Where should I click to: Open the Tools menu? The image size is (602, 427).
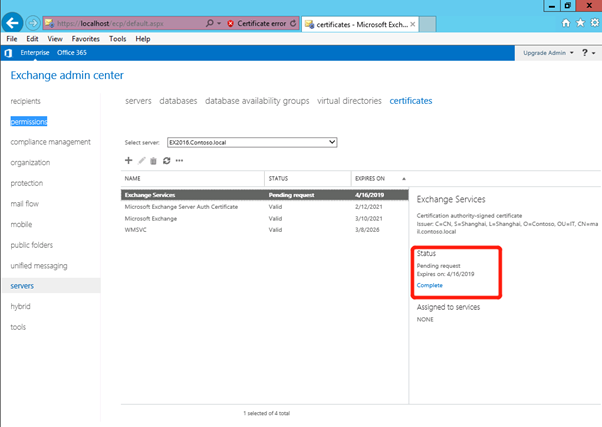117,39
